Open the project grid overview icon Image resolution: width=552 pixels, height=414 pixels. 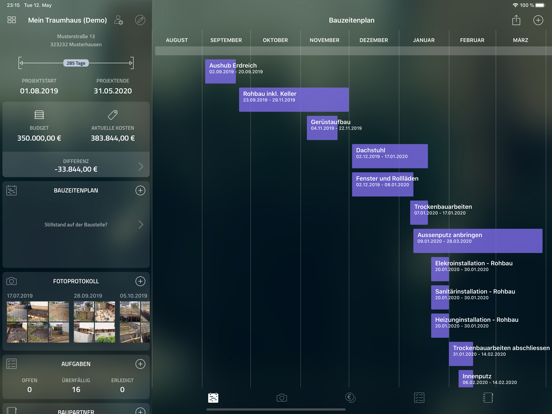click(12, 20)
